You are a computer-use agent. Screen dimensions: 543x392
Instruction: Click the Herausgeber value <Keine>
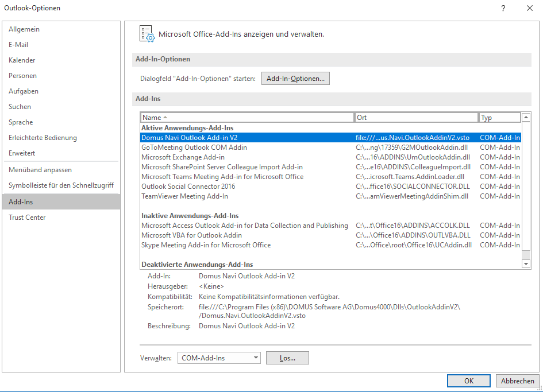point(211,286)
